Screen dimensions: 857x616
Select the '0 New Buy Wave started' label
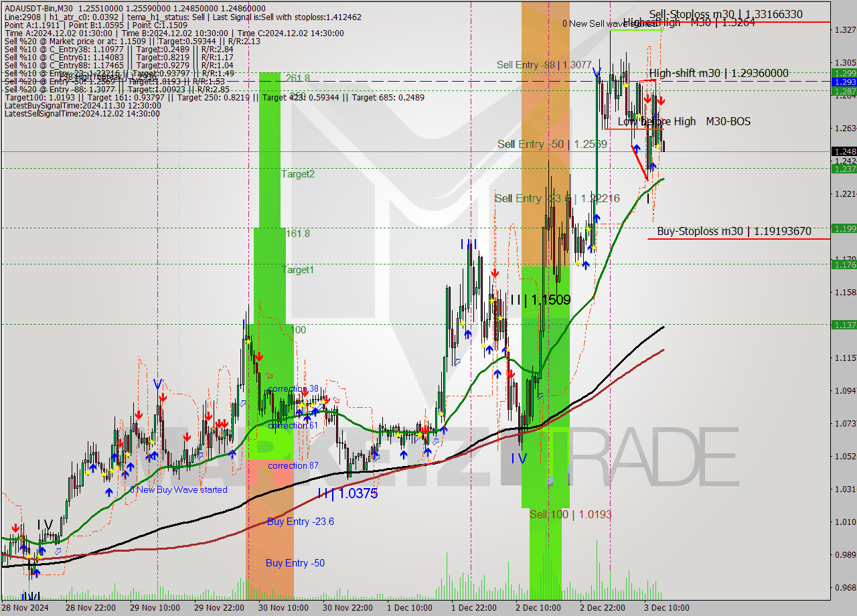pyautogui.click(x=178, y=489)
